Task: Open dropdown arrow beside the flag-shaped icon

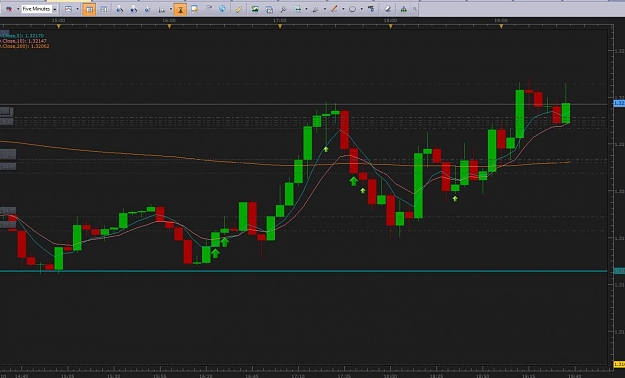Action: pyautogui.click(x=18, y=9)
